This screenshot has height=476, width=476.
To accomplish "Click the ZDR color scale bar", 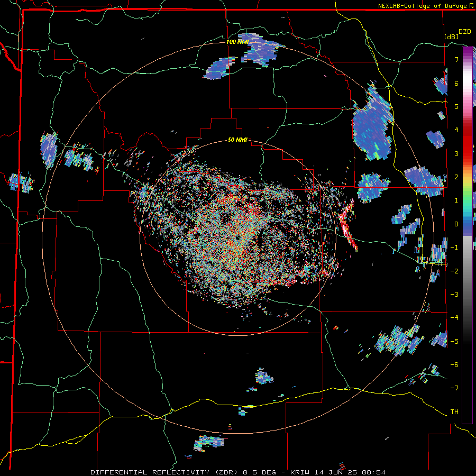I will 467,235.
